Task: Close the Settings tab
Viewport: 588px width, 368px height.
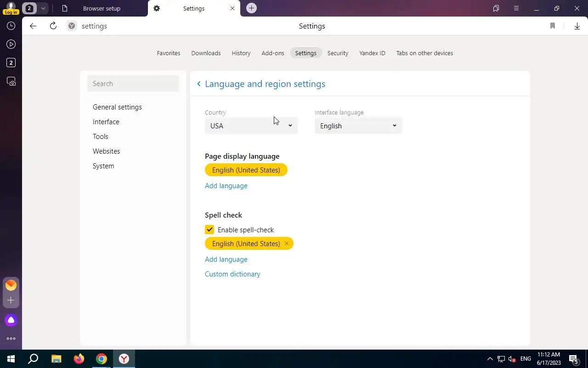Action: pos(232,8)
